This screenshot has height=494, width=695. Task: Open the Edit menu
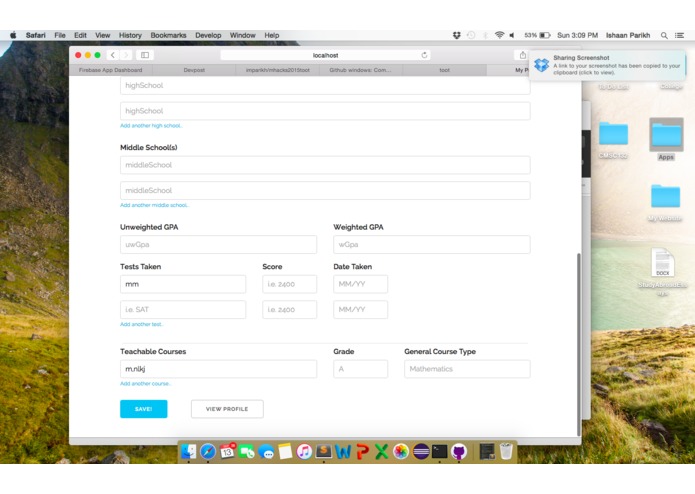pos(80,35)
